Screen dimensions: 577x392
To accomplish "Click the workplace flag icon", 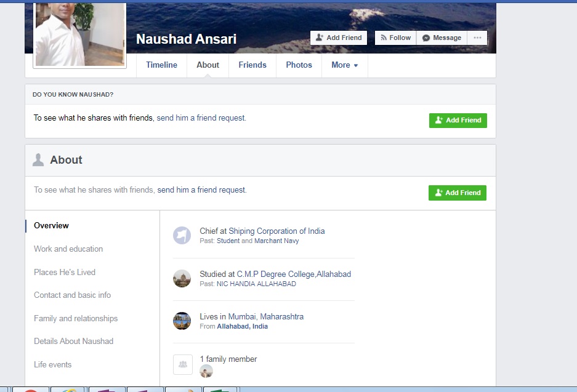I will (x=182, y=235).
